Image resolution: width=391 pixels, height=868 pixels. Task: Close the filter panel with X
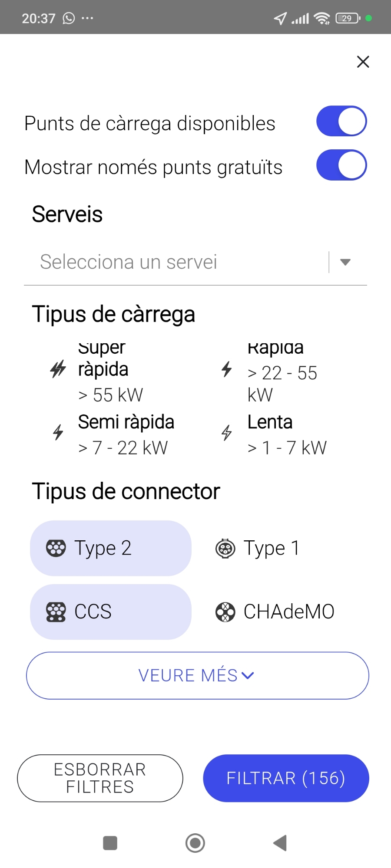363,62
